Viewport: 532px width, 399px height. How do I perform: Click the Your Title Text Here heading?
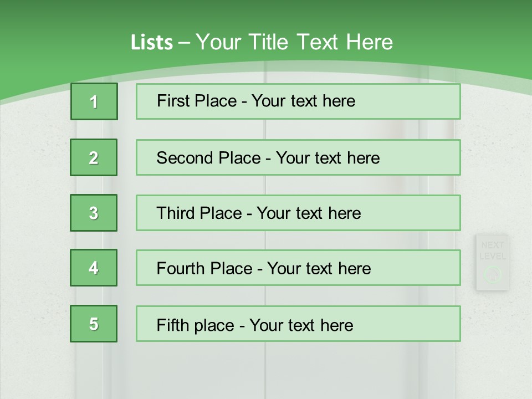pyautogui.click(x=294, y=42)
